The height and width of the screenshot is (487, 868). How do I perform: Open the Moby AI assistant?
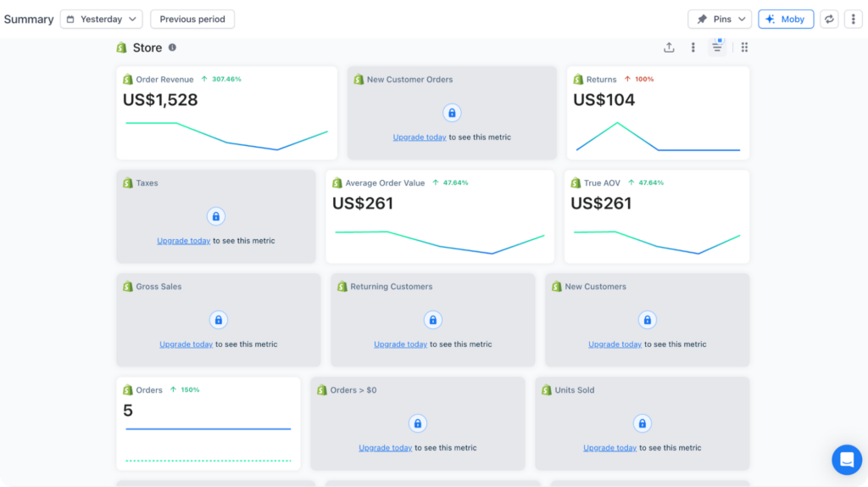click(x=786, y=19)
